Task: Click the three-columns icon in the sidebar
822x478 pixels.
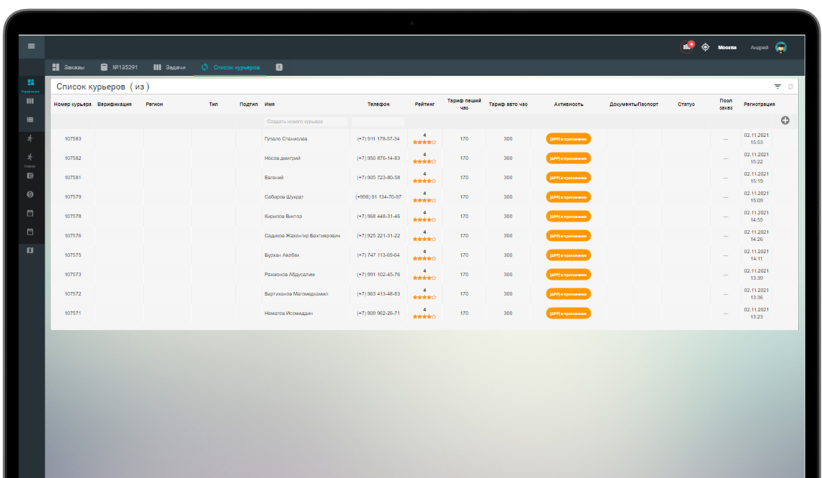Action: [30, 101]
